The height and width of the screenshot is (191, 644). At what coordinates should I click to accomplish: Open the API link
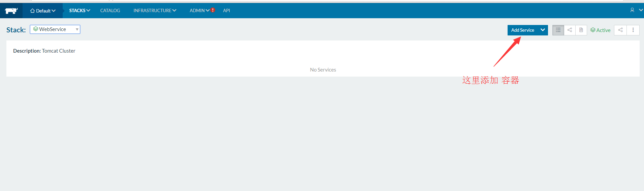[x=226, y=10]
